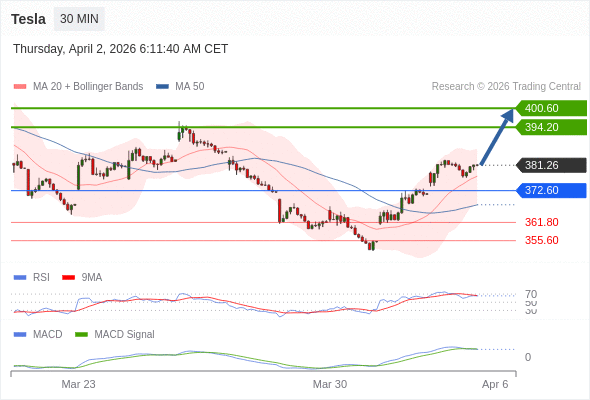Viewport: 590px width, 400px height.
Task: Click the date line 'Thursday, April 2, 2026'
Action: tap(120, 49)
